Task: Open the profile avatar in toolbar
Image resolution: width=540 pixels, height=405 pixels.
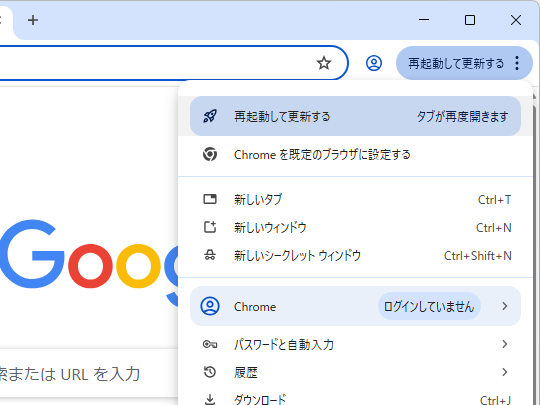Action: tap(374, 63)
